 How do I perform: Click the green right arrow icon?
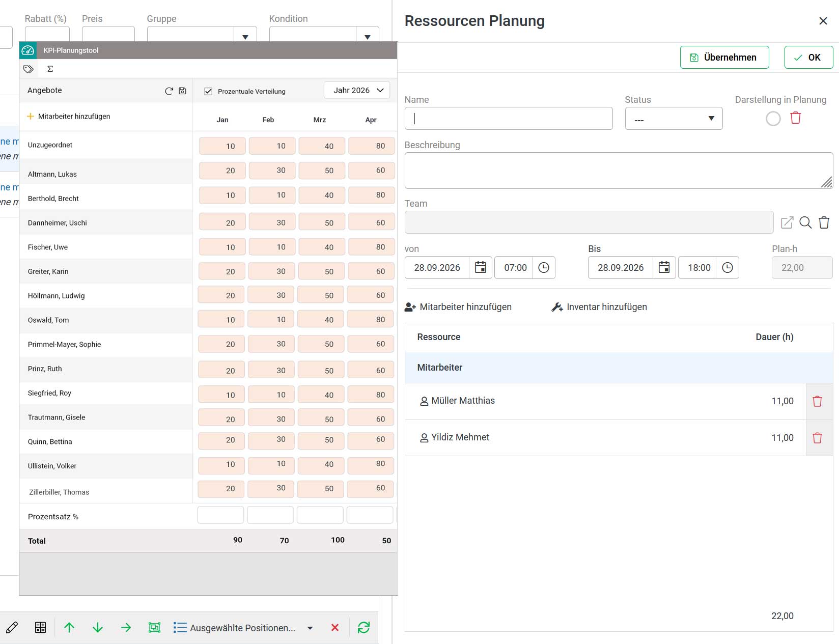click(x=126, y=628)
